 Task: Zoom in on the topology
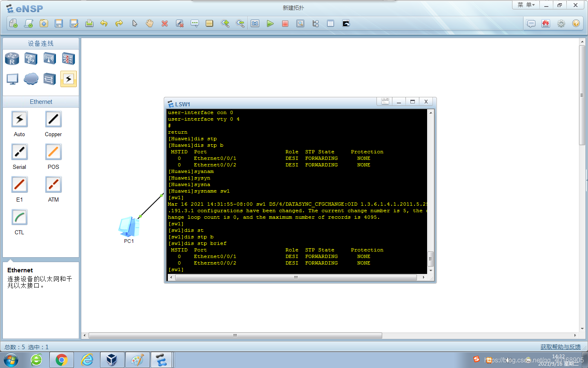point(225,23)
